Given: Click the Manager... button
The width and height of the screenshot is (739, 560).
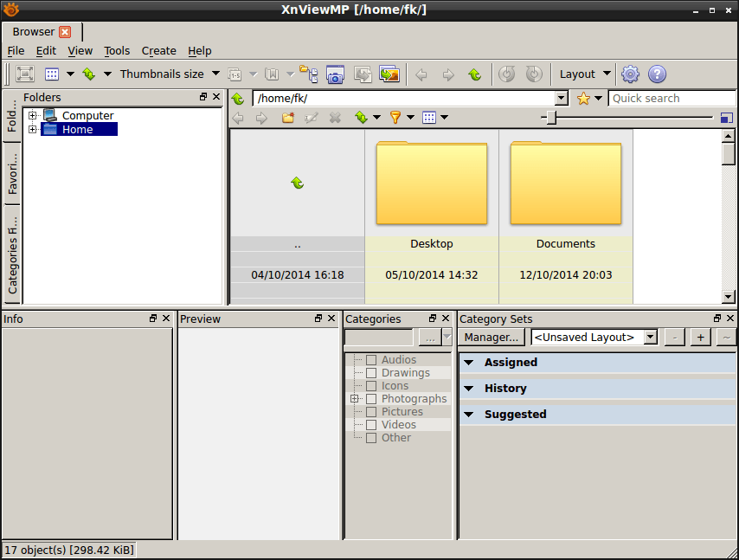Looking at the screenshot, I should coord(492,338).
